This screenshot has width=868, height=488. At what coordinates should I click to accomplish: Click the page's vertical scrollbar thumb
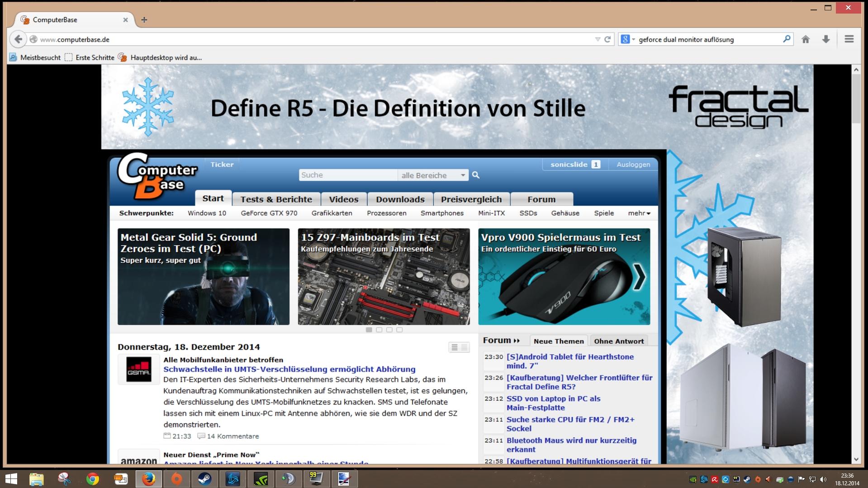click(856, 99)
